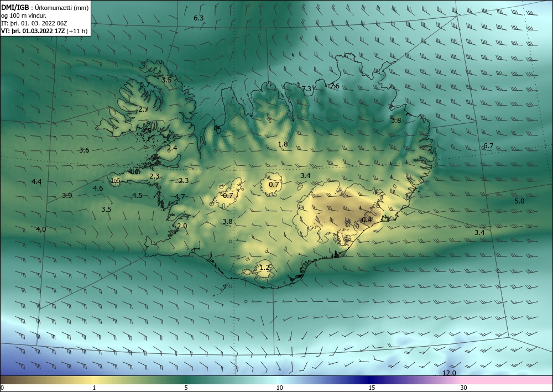Click the 12.0 value label
Viewport: 553px width, 392px height.
[449, 373]
